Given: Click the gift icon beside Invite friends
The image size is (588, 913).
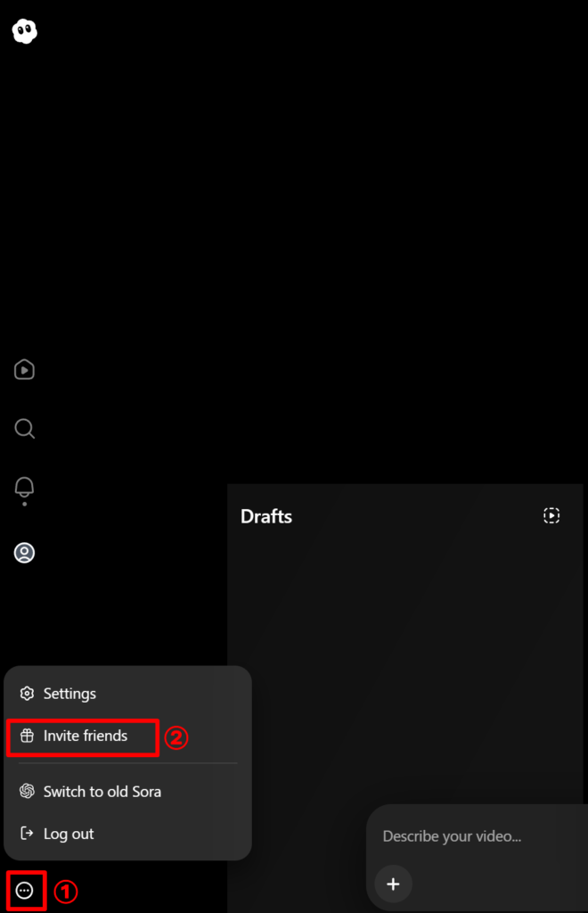Looking at the screenshot, I should pos(27,736).
